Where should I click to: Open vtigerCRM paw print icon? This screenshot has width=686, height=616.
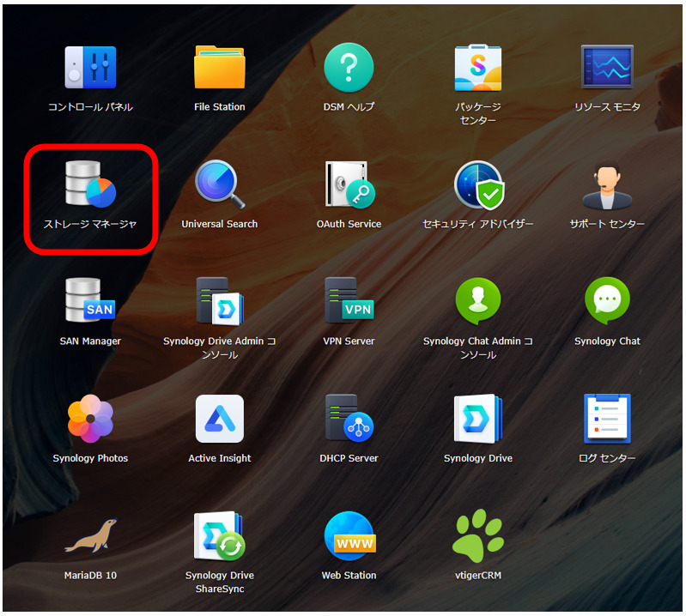coord(477,535)
